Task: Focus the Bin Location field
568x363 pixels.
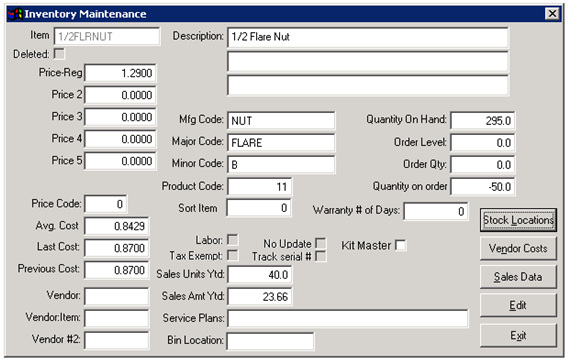Action: (270, 341)
